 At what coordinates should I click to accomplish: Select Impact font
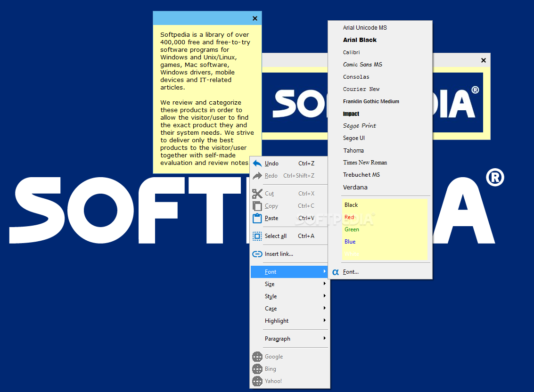click(x=380, y=114)
